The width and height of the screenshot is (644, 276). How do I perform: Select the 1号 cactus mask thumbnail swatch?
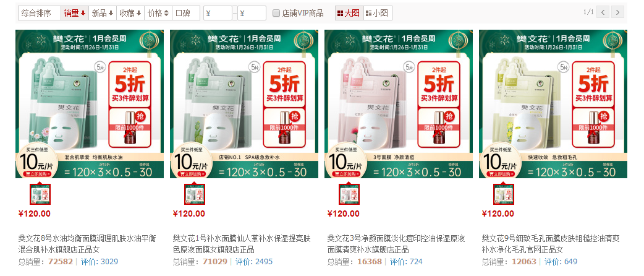195,194
